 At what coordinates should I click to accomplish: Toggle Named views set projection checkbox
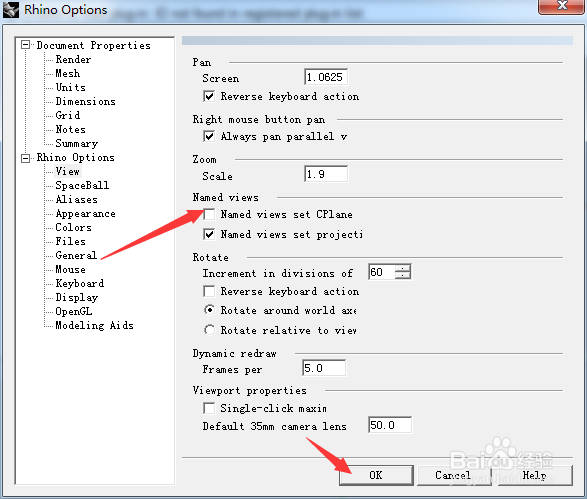pos(209,234)
